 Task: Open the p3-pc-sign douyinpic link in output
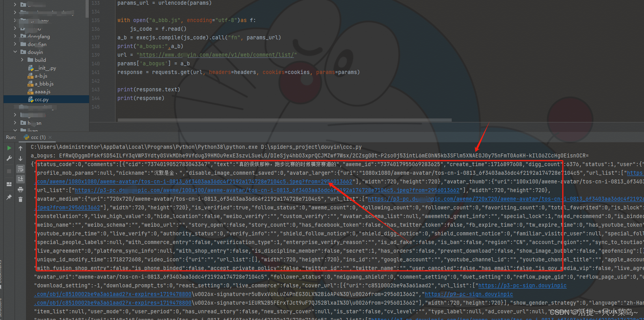(x=522, y=285)
